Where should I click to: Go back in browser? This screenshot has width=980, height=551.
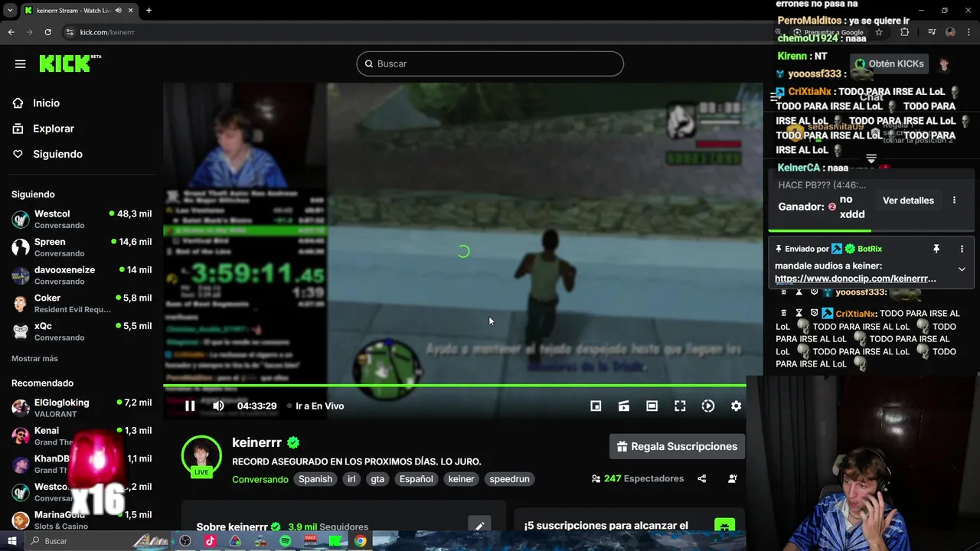(x=11, y=32)
